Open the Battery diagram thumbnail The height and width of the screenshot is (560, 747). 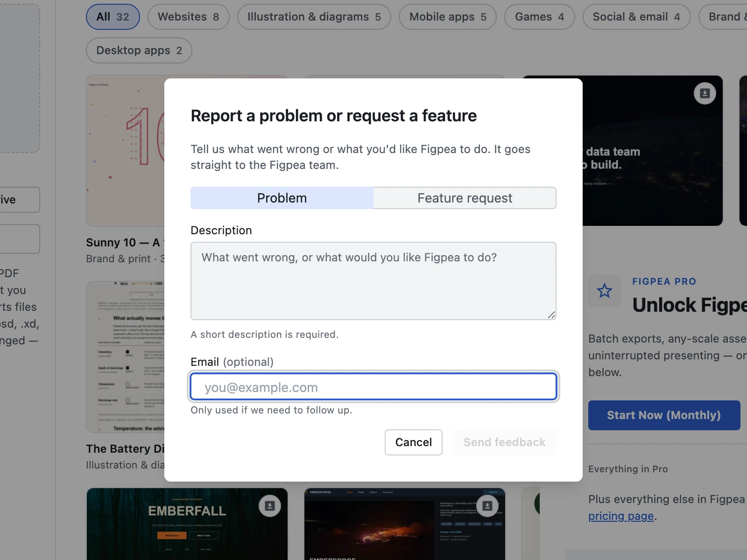pyautogui.click(x=125, y=357)
